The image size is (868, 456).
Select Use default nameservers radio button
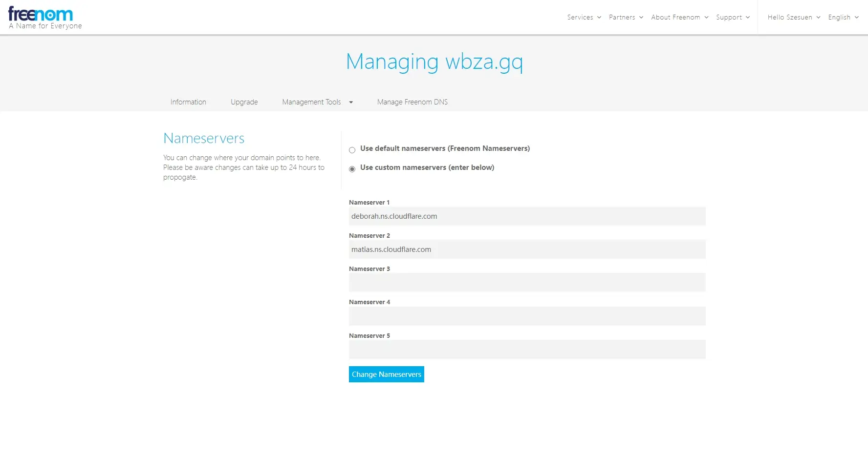click(352, 150)
